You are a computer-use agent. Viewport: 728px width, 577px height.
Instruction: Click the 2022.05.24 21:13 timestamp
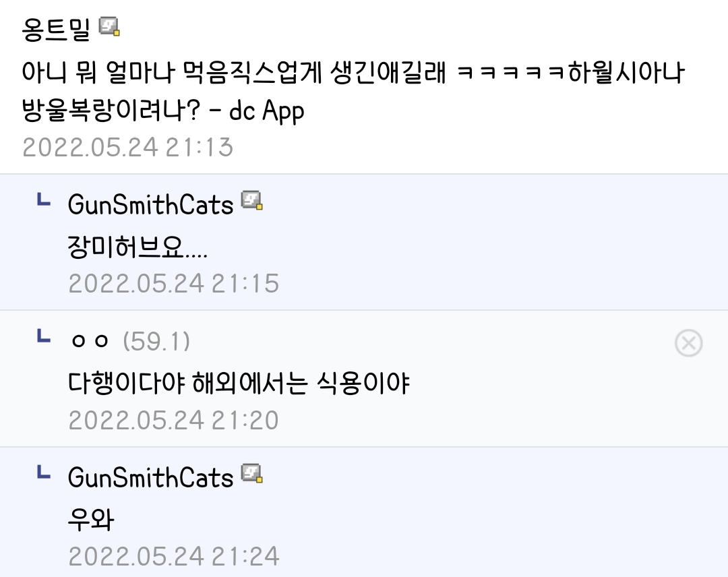(128, 147)
